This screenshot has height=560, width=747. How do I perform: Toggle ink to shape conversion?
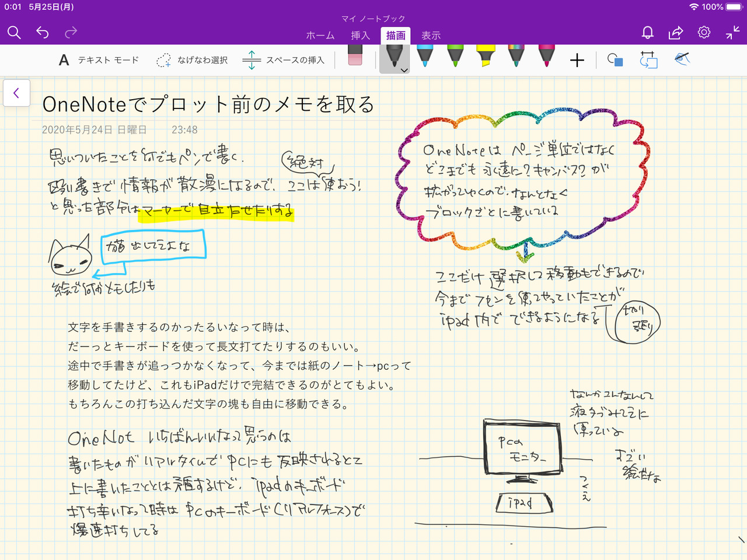coord(648,60)
